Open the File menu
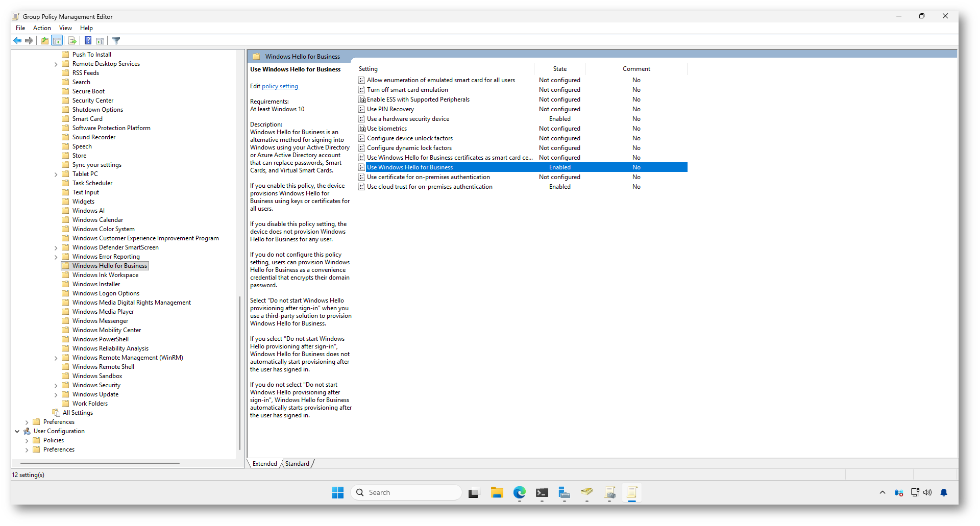 click(x=20, y=28)
